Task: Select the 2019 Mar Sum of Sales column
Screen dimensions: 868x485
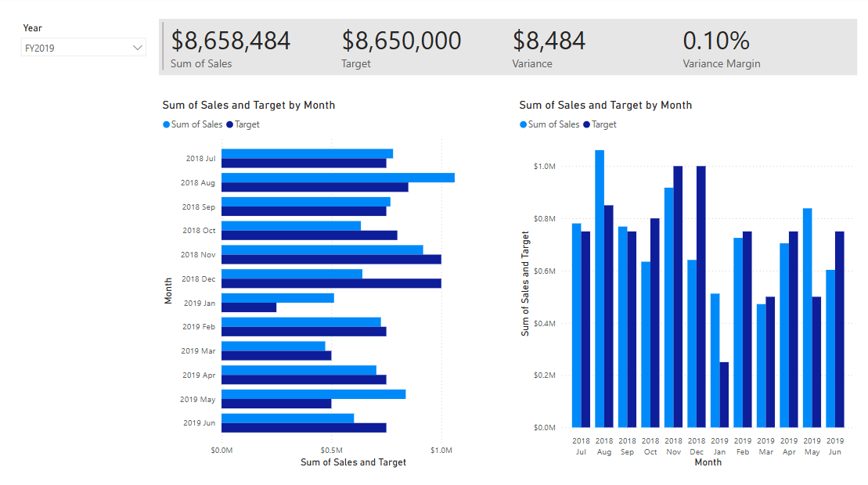Action: [x=761, y=366]
